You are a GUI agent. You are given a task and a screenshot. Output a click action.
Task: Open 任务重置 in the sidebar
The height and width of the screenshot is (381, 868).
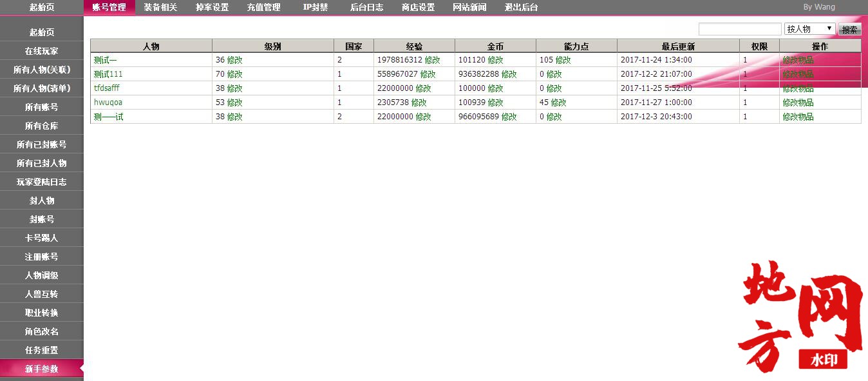click(x=42, y=350)
